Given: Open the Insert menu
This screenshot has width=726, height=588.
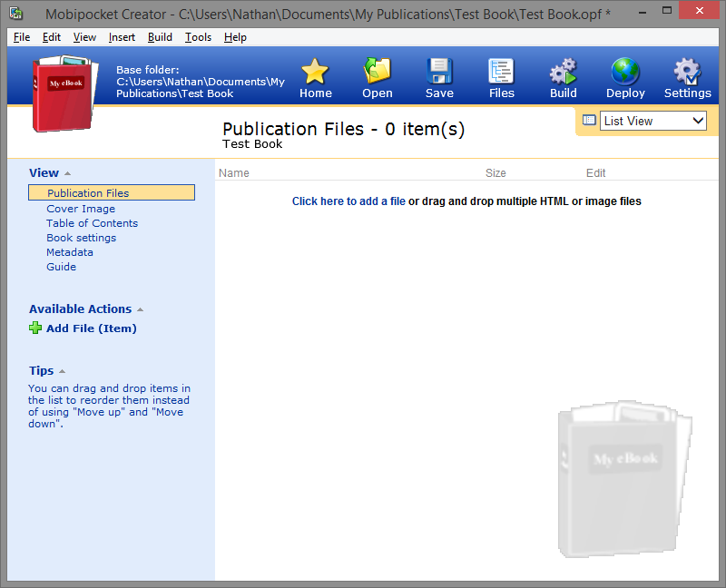Looking at the screenshot, I should coord(122,37).
